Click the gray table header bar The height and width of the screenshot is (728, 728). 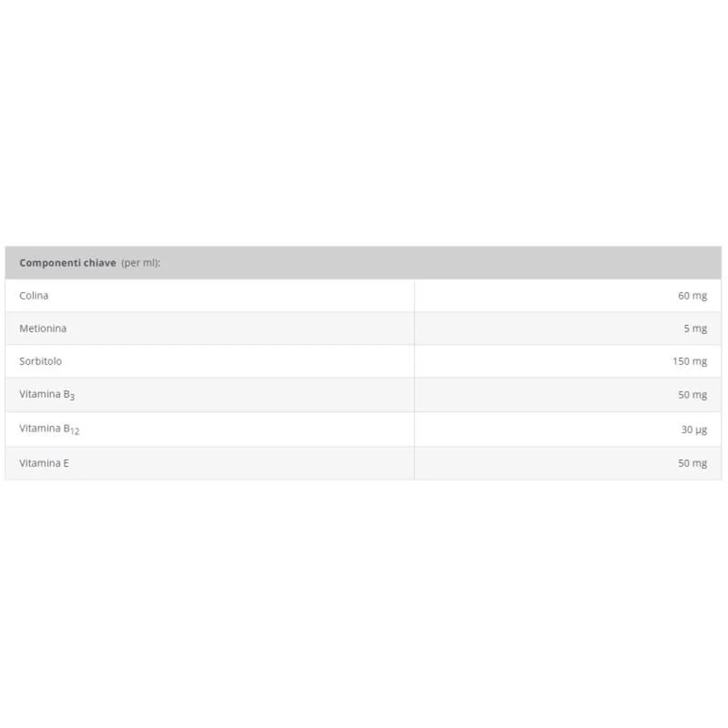click(x=363, y=263)
